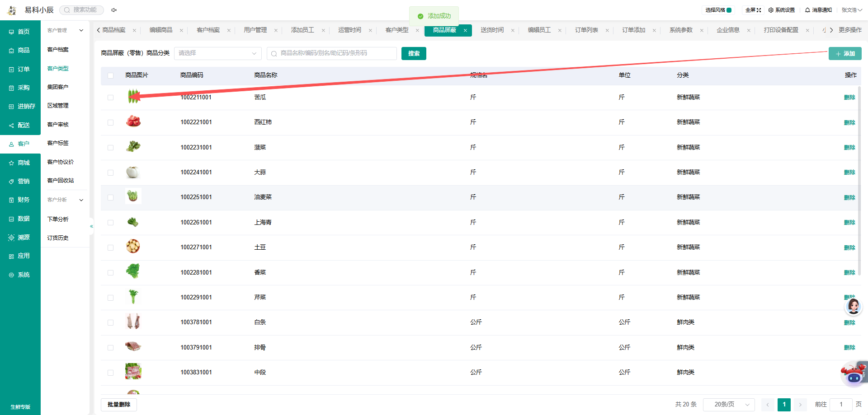Toggle 全屏 fullscreen mode
Viewport: 868px width, 415px height.
pyautogui.click(x=753, y=10)
